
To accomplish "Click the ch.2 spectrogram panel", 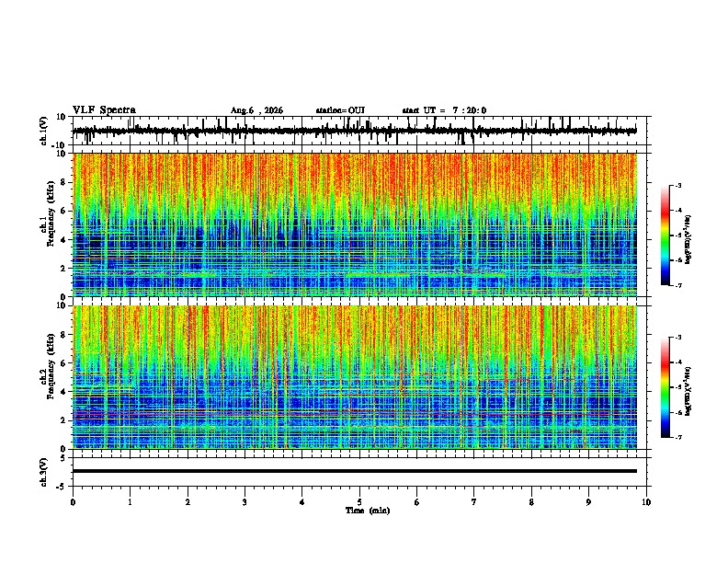I will 355,377.
